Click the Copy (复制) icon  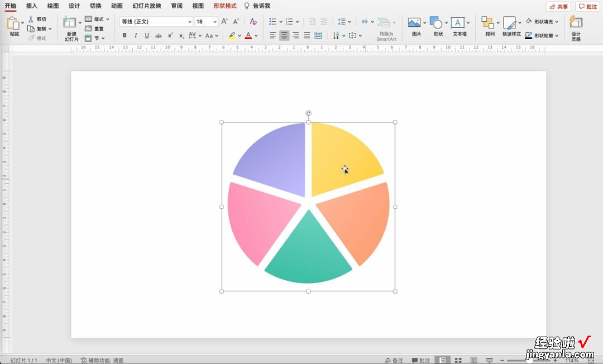[31, 28]
